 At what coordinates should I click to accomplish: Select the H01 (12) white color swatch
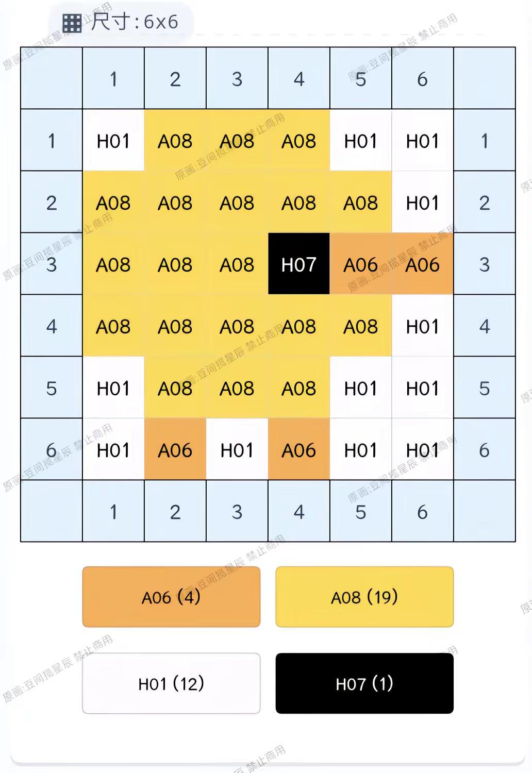click(x=171, y=683)
